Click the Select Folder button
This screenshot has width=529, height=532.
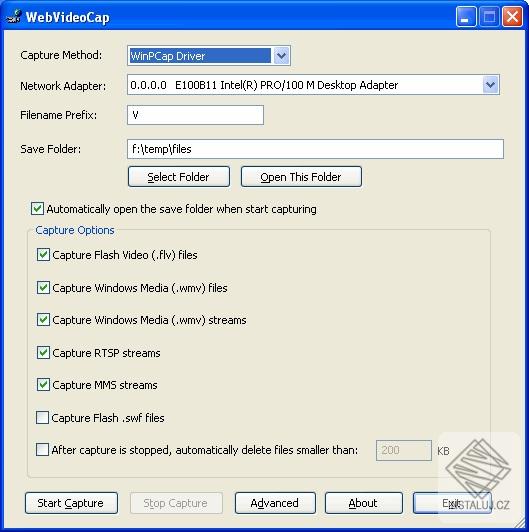(179, 176)
